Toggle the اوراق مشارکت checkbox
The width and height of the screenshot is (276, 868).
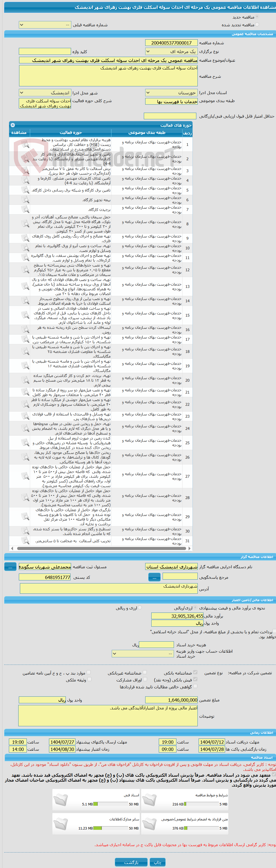[x=145, y=679]
